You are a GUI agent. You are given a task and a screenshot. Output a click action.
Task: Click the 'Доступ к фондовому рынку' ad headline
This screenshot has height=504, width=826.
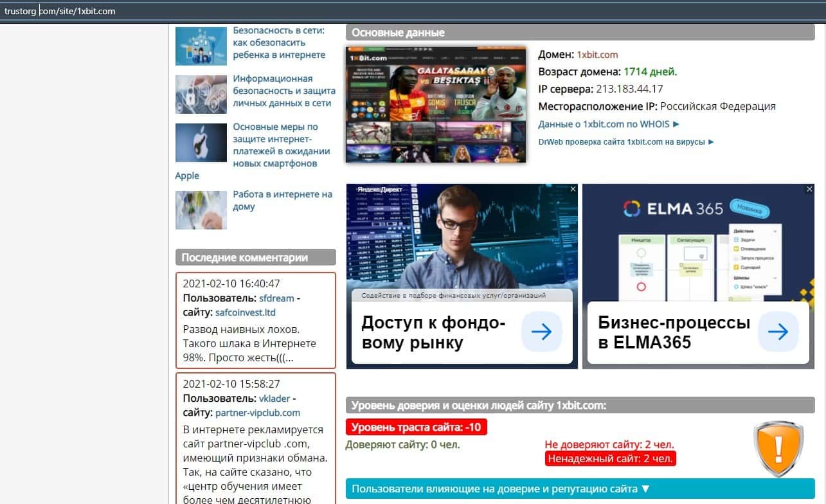[433, 332]
